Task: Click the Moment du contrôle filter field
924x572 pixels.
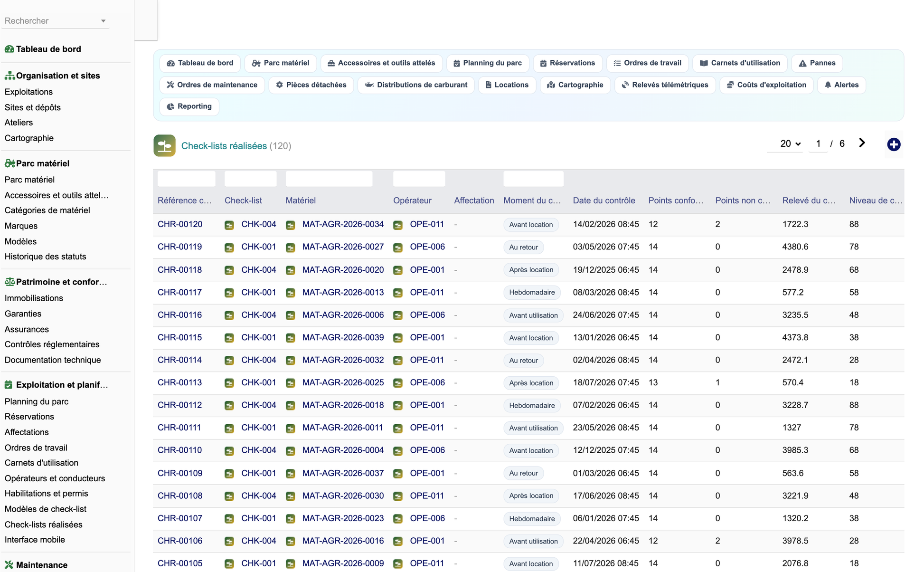Action: coord(533,179)
